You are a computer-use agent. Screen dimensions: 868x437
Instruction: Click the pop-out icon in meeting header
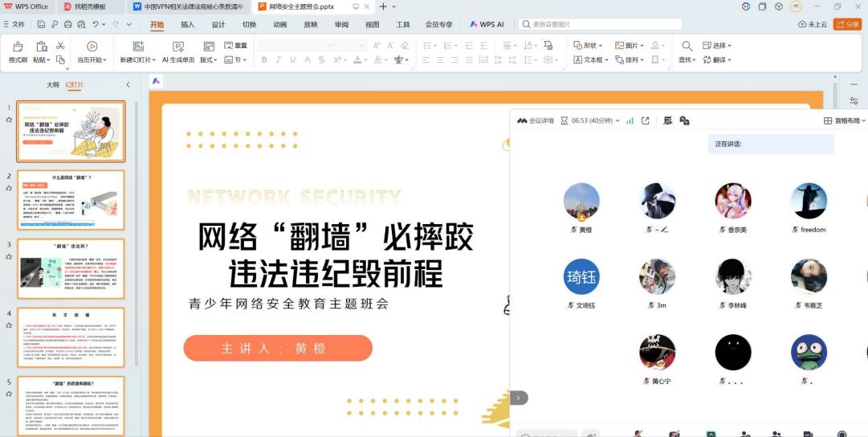click(646, 120)
